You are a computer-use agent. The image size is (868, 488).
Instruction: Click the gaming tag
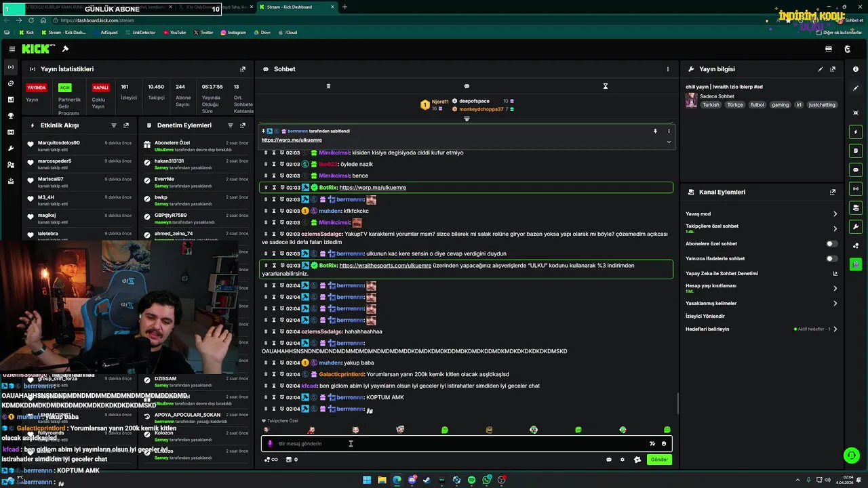[780, 105]
